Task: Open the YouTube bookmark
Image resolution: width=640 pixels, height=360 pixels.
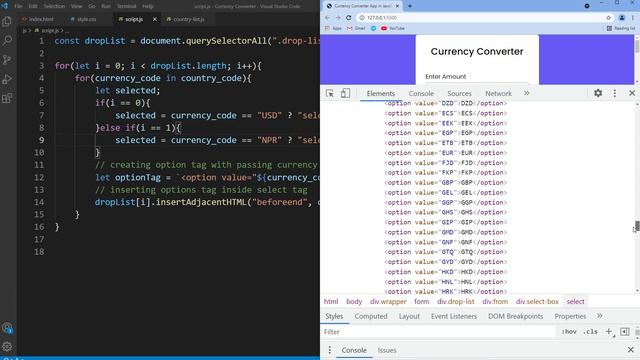Action: pyautogui.click(x=393, y=28)
